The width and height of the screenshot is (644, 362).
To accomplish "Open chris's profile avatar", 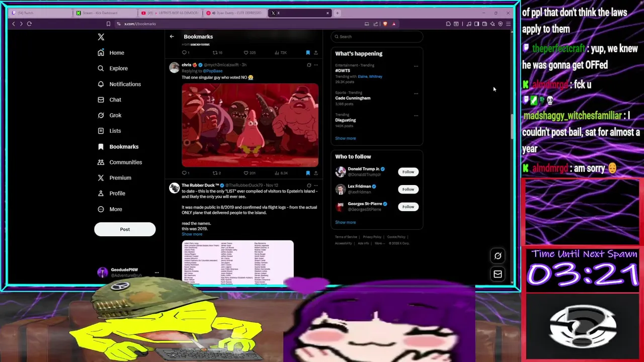I will pyautogui.click(x=174, y=67).
